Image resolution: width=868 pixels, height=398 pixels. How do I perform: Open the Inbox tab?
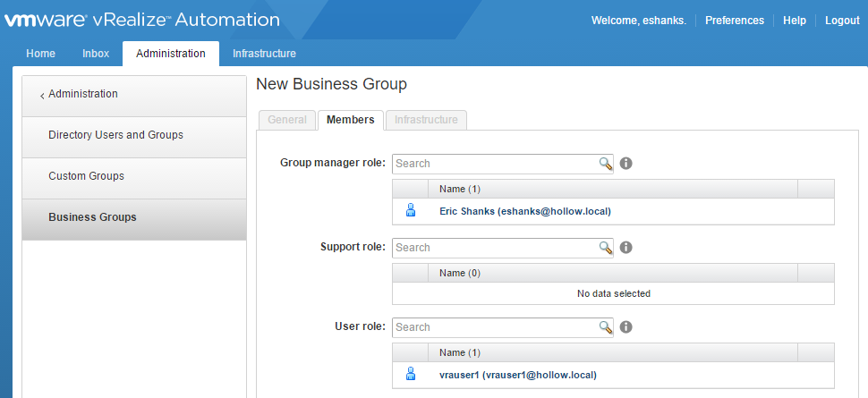[96, 54]
